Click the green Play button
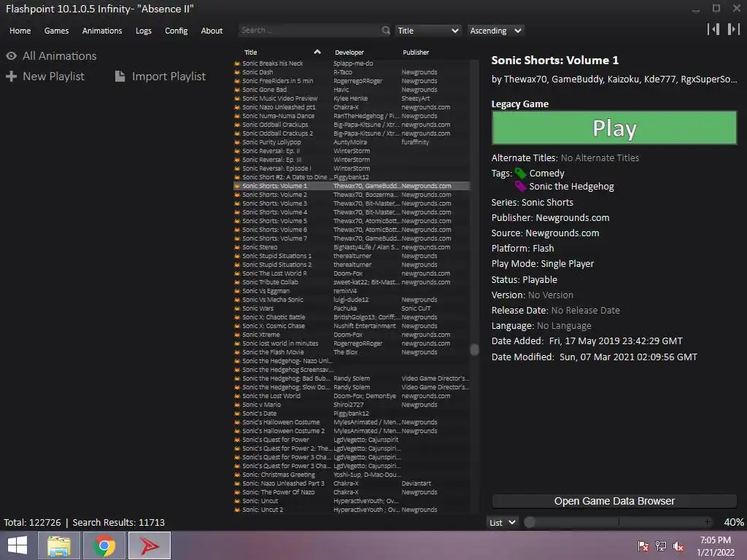The height and width of the screenshot is (560, 747). (x=614, y=128)
